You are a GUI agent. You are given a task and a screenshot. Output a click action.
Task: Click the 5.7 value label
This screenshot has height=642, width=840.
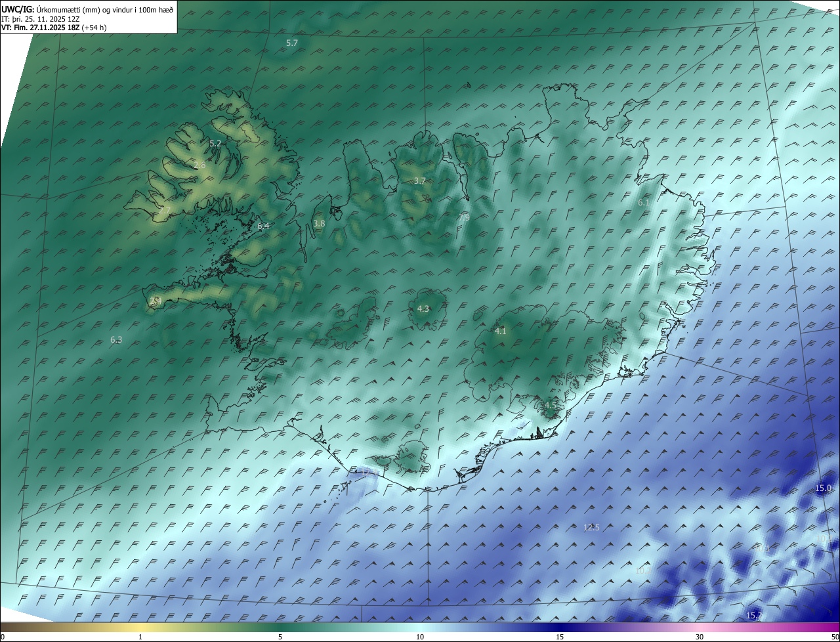click(x=292, y=43)
